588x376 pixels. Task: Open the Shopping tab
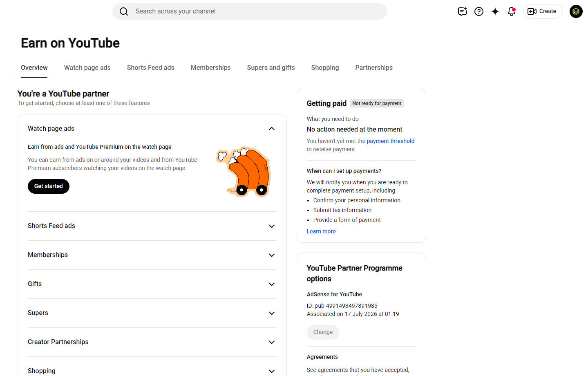point(325,68)
